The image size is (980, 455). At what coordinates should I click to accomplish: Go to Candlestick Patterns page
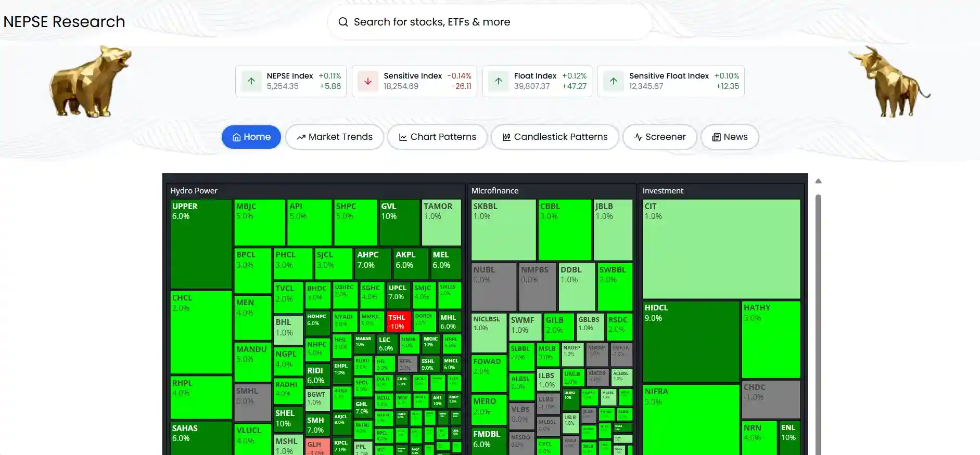point(555,137)
